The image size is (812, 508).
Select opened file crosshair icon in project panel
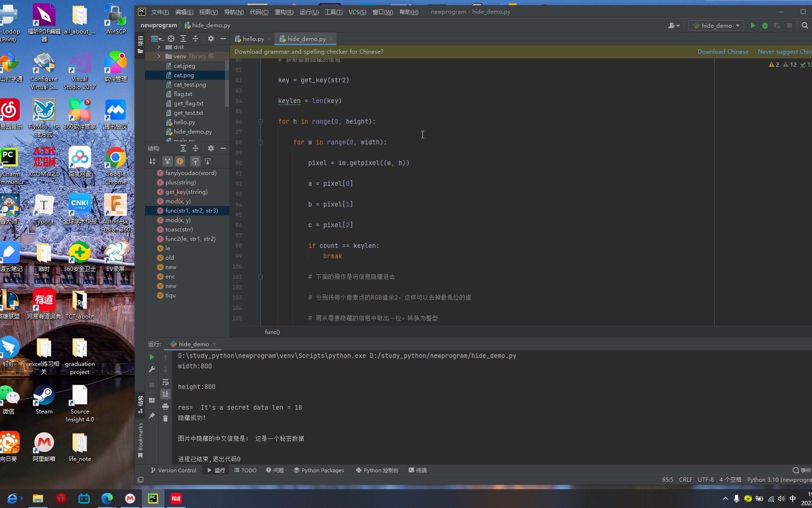tap(171, 39)
